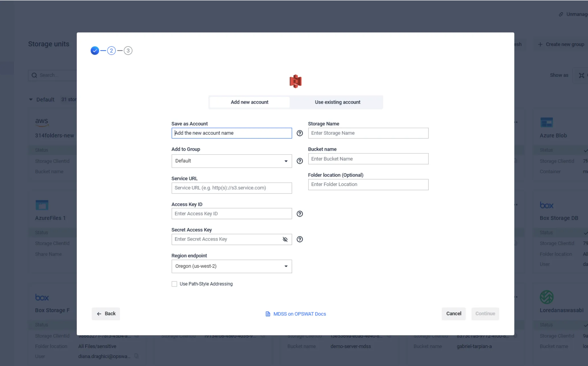Open MDSS on OPSWAT Docs link

pyautogui.click(x=299, y=314)
